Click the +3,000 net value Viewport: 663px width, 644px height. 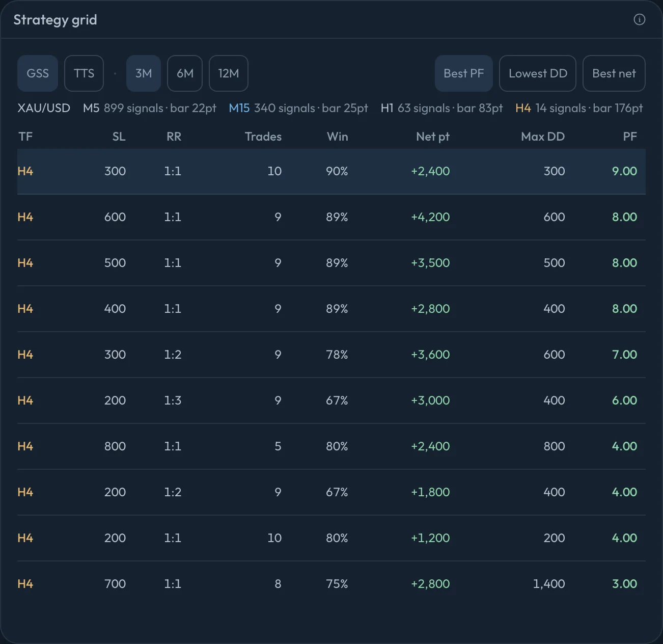[x=430, y=400]
